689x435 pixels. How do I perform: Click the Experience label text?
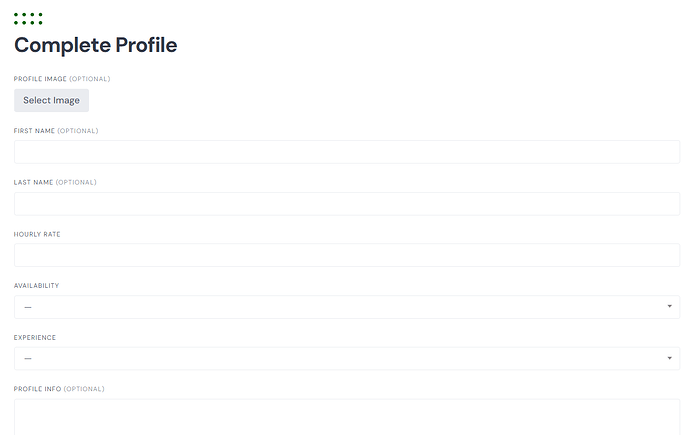(35, 337)
